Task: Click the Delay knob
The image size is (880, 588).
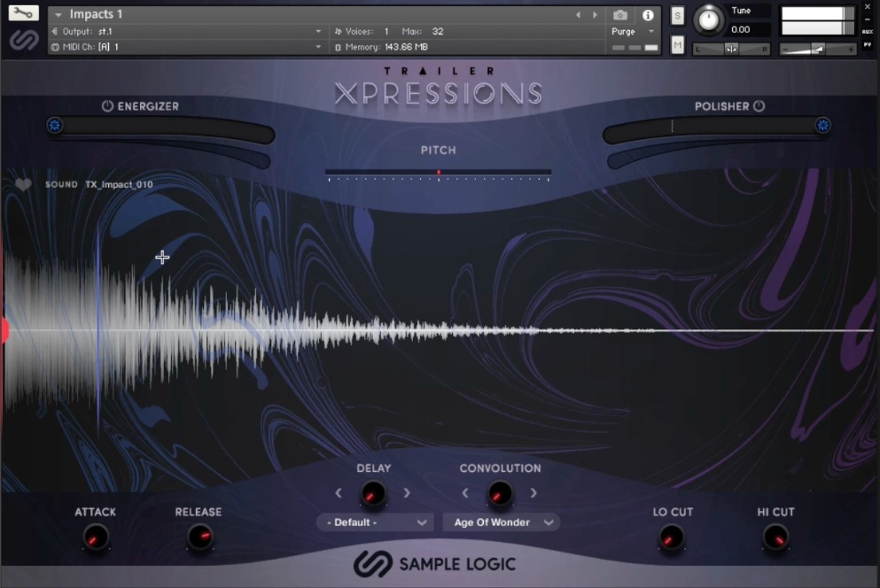Action: click(372, 494)
